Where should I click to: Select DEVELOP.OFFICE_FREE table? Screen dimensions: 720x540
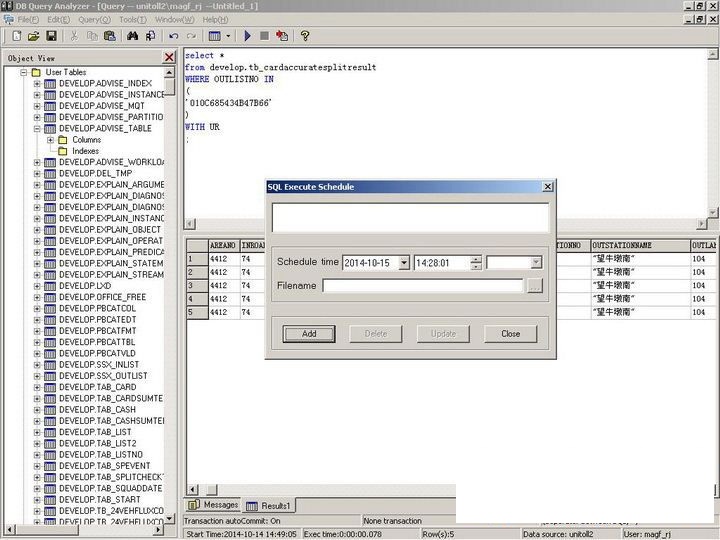102,297
